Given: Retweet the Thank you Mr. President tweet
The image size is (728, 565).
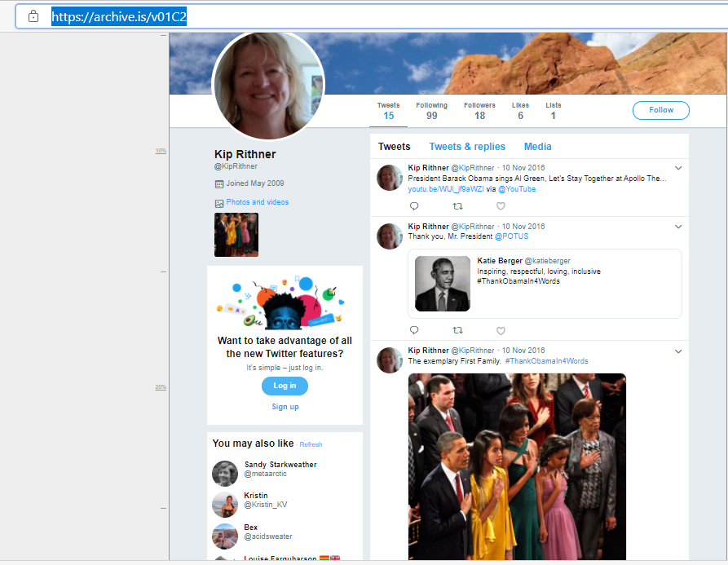Looking at the screenshot, I should coord(458,330).
